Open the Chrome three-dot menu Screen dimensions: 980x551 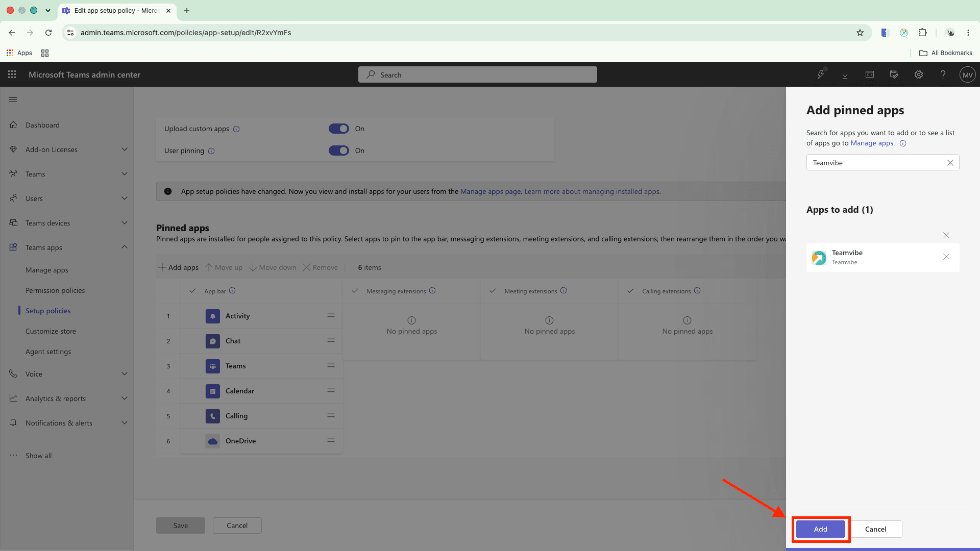(968, 33)
